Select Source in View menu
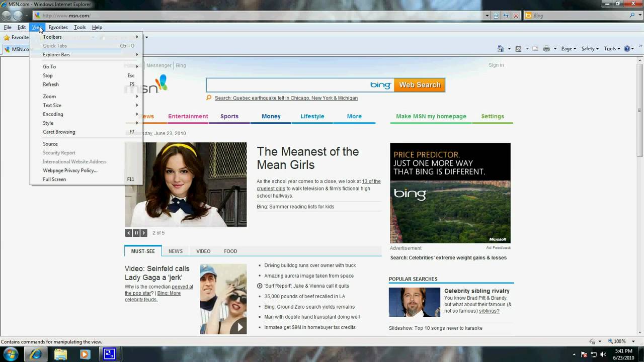This screenshot has height=362, width=644. pos(86,144)
